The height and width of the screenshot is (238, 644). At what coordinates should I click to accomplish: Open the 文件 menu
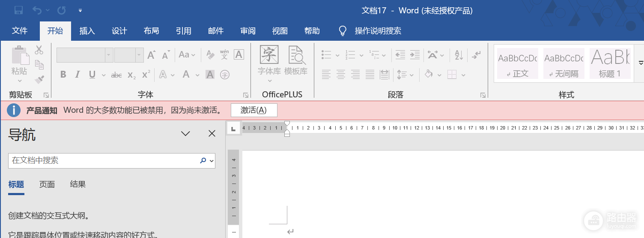(x=20, y=31)
